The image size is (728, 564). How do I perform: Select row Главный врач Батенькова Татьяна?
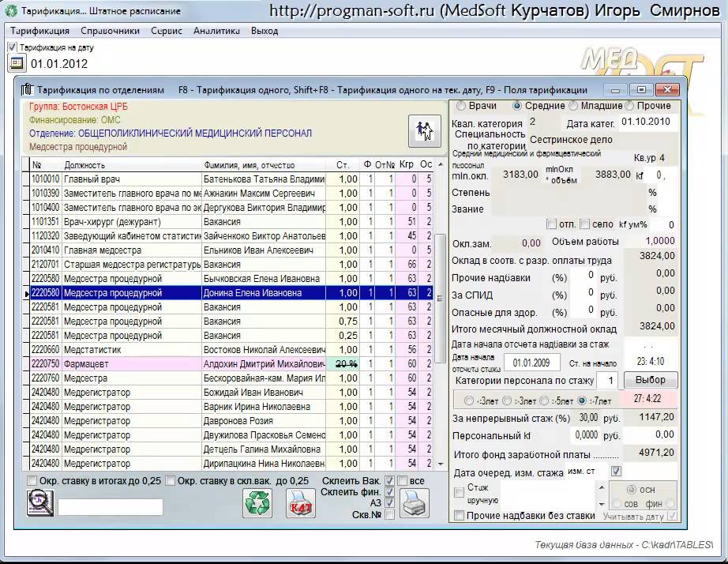pos(231,179)
